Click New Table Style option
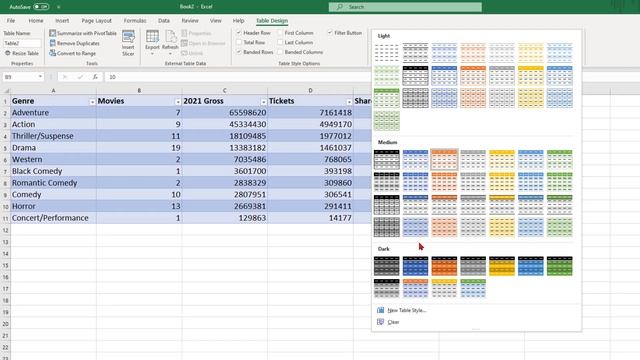Viewport: 640px width, 360px height. pyautogui.click(x=407, y=310)
